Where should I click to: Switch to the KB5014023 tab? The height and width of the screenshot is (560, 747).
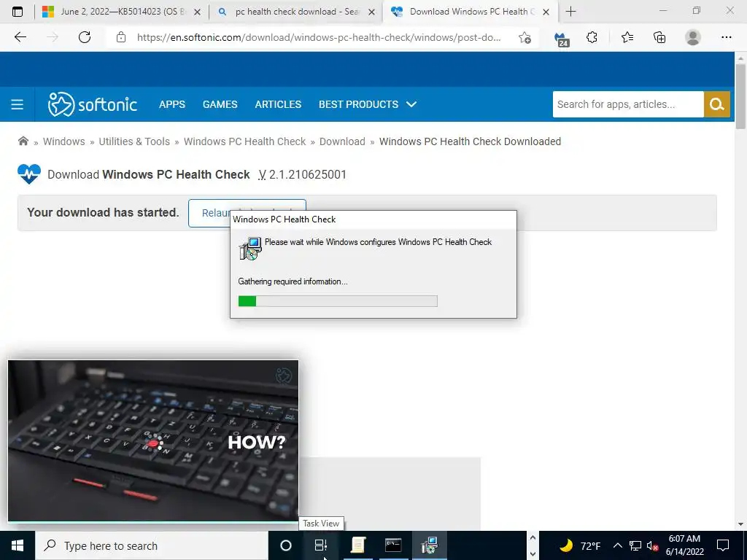[122, 12]
